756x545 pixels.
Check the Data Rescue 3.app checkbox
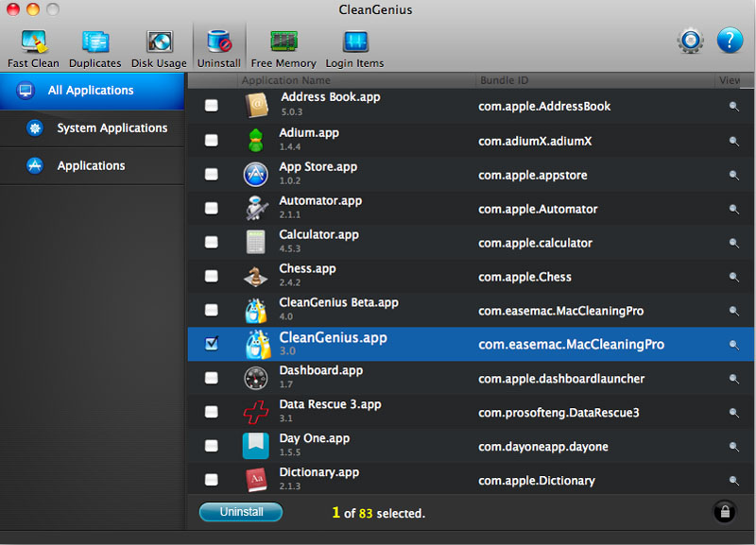211,412
